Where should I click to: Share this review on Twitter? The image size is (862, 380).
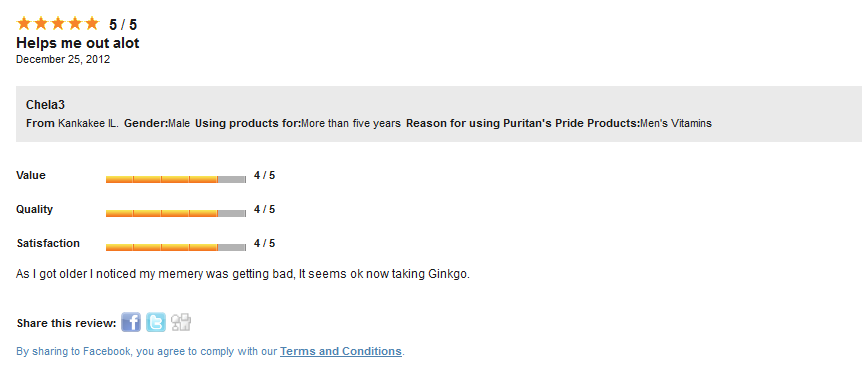pyautogui.click(x=156, y=322)
